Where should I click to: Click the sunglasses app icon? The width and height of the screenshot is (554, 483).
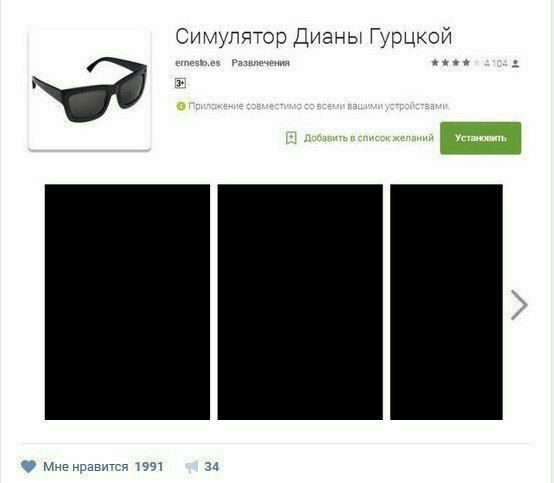[x=89, y=90]
